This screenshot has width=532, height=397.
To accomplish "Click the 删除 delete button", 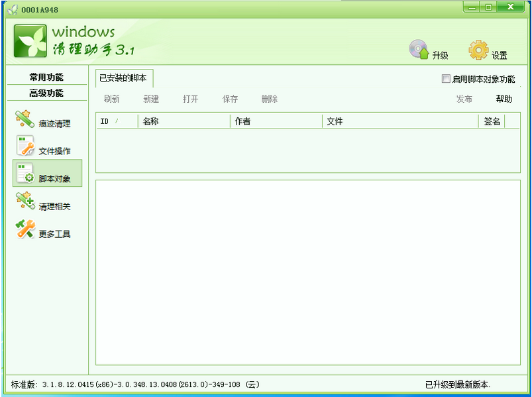I will [270, 99].
